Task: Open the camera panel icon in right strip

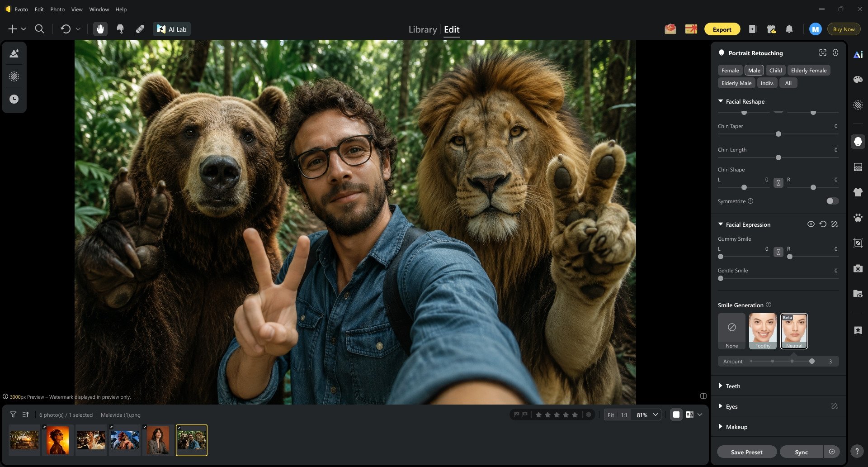Action: pyautogui.click(x=858, y=268)
